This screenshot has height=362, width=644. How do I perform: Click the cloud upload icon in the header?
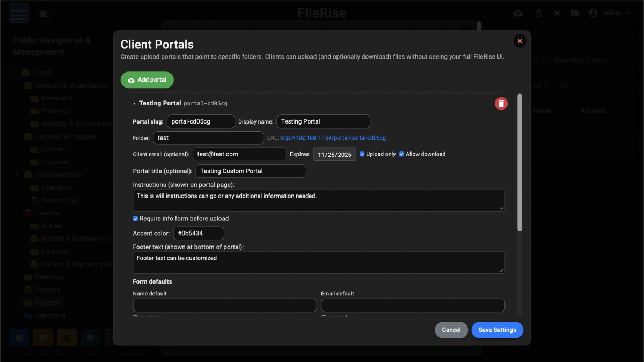[x=518, y=13]
